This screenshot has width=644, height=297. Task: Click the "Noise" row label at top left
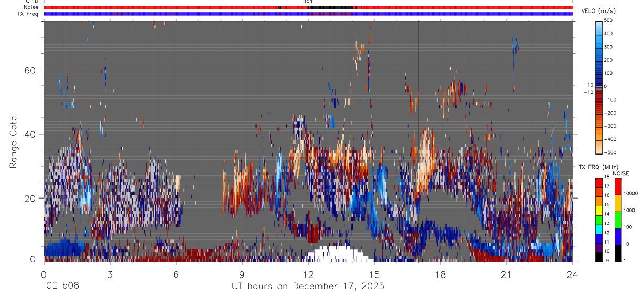[x=31, y=7]
